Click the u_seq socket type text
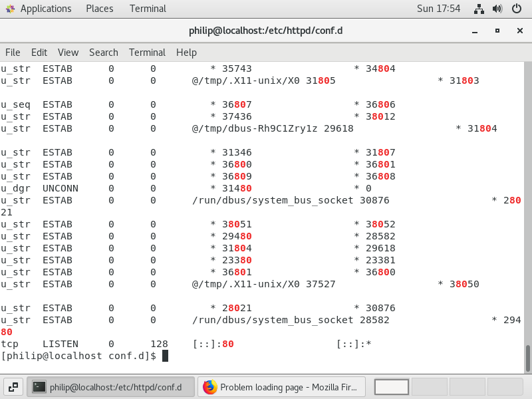 [15, 104]
